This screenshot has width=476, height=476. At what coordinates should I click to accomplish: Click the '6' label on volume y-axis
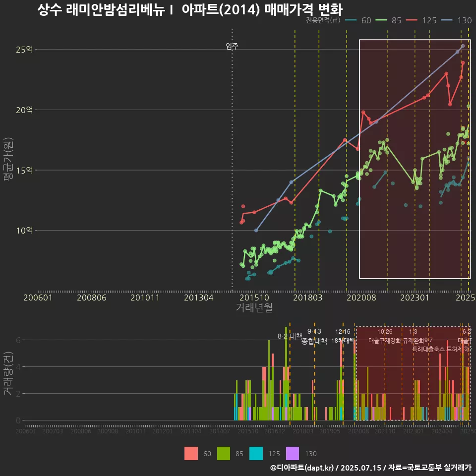pos(18,340)
